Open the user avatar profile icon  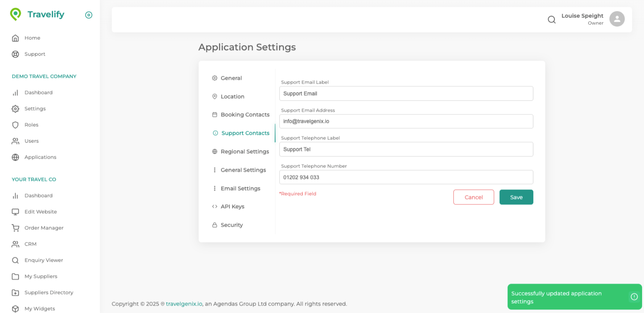tap(617, 19)
